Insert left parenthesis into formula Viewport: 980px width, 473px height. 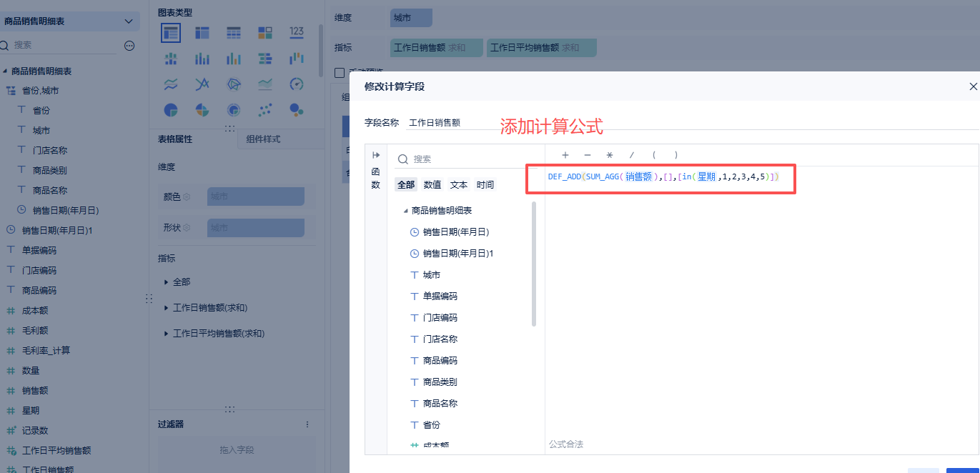pyautogui.click(x=654, y=155)
